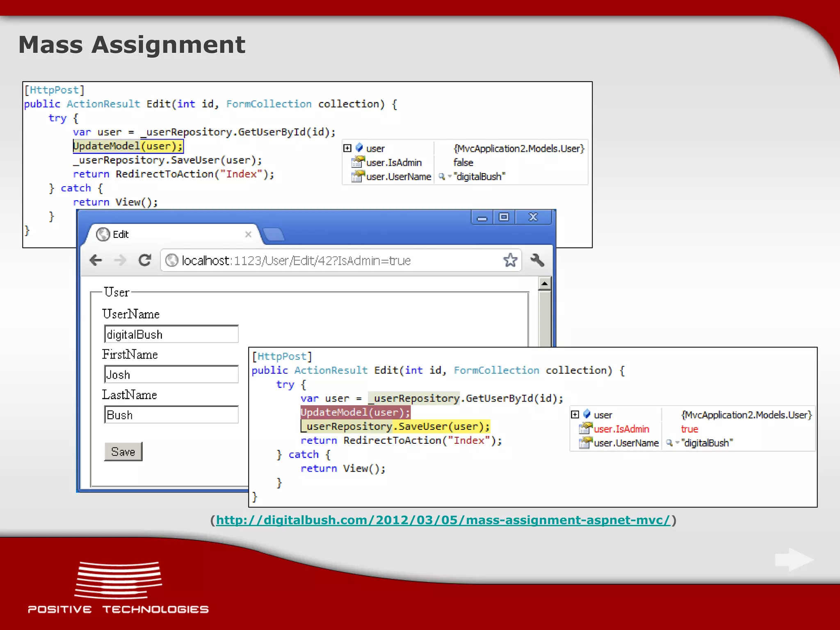Expand the user node in lower watch panel

575,414
